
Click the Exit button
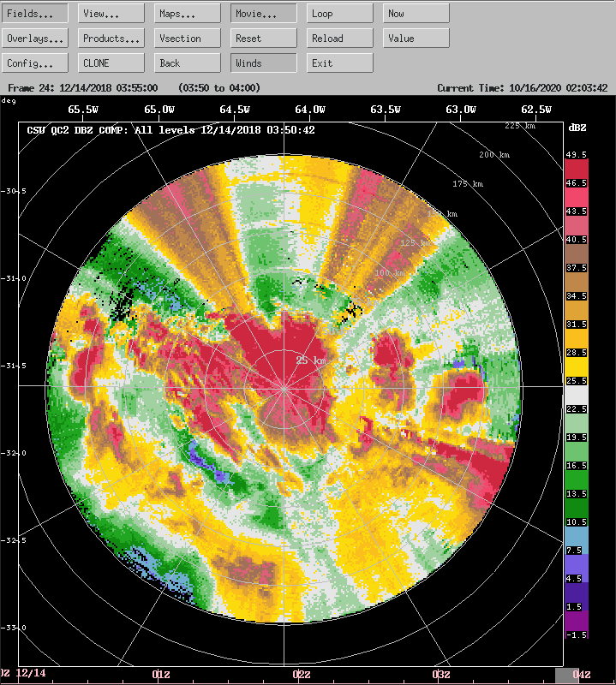pyautogui.click(x=340, y=63)
